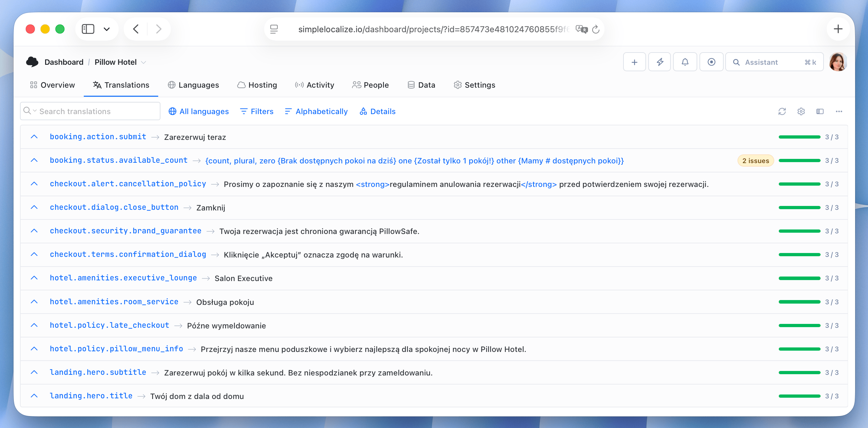
Task: Open the translation editor settings gear
Action: click(x=801, y=112)
